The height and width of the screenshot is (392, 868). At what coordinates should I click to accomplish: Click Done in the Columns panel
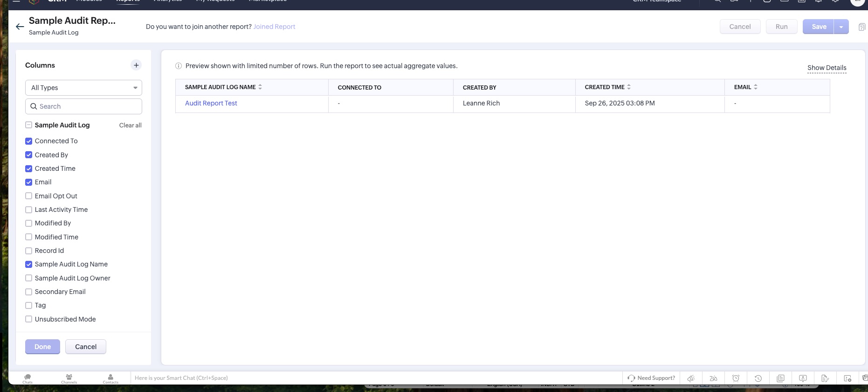click(42, 347)
